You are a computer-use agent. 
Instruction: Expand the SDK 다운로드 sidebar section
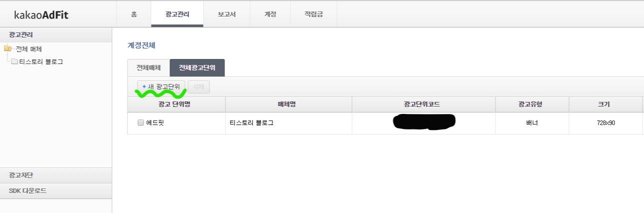pos(56,191)
